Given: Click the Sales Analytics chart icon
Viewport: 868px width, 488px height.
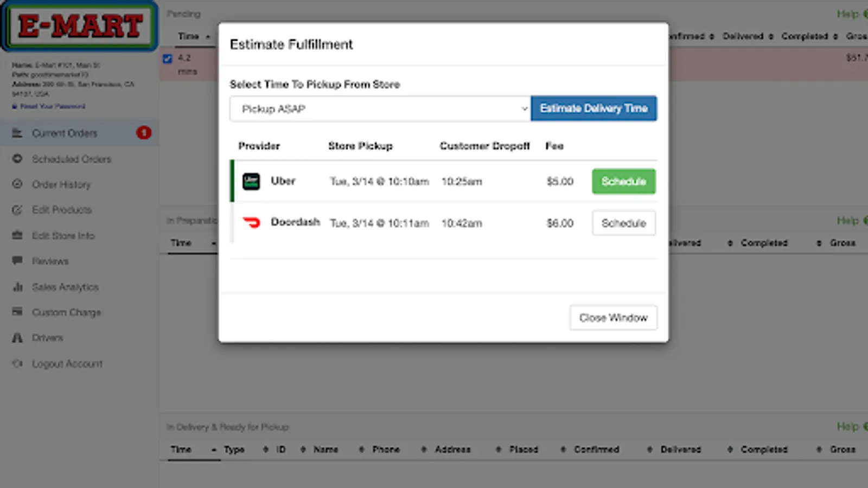Looking at the screenshot, I should (x=17, y=287).
